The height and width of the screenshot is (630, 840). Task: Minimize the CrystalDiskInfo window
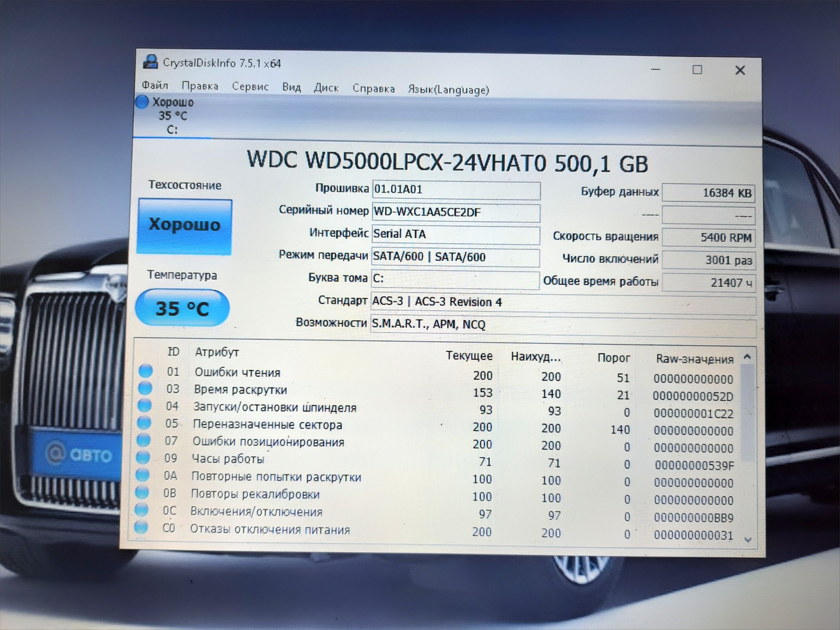(655, 69)
